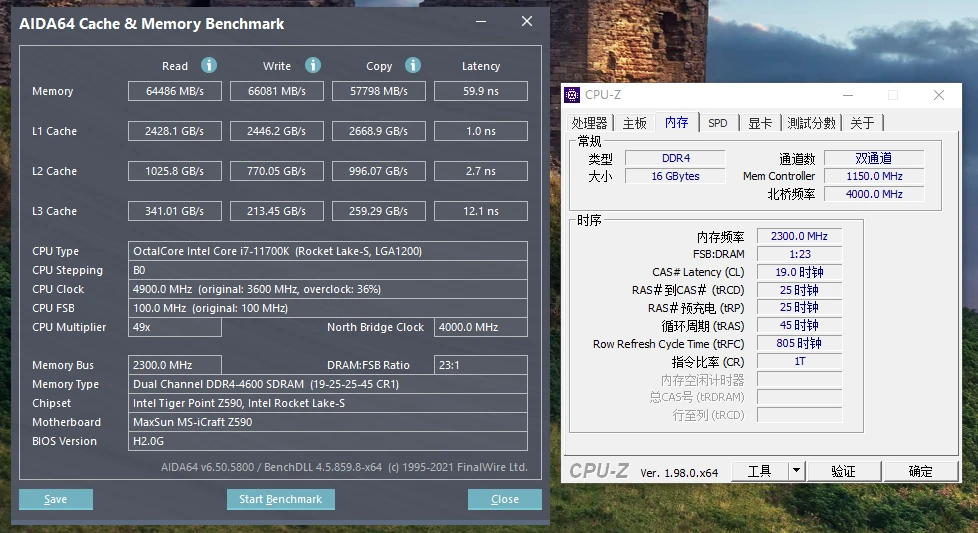
Task: Click the CPU-Z app icon in title bar
Action: tap(572, 95)
